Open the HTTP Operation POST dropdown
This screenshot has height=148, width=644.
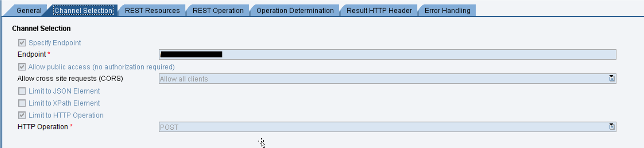click(387, 127)
